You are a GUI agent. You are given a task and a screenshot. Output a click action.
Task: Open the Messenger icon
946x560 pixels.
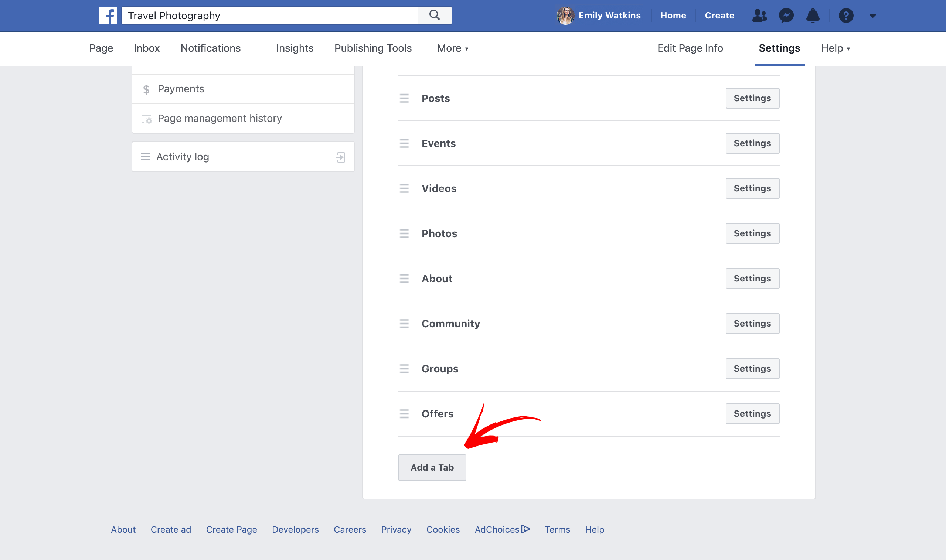pos(786,16)
